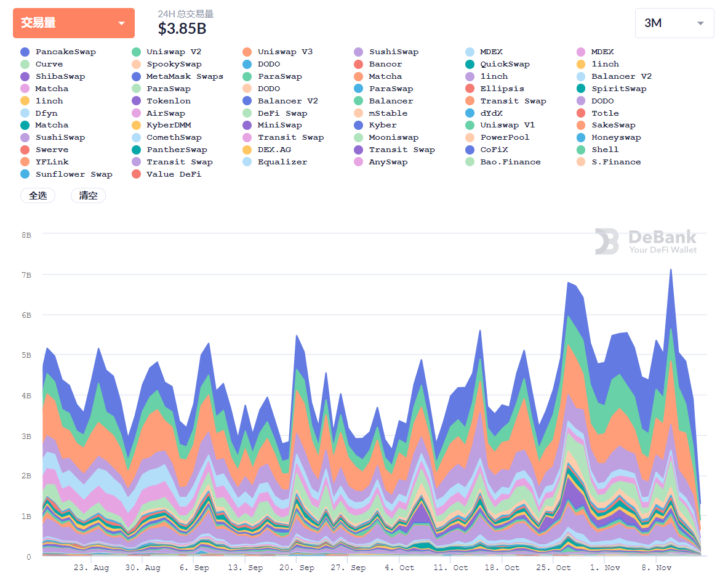Screen dimensions: 728x575
Task: Select the Balancer legend label in SushiSwap column
Action: point(391,101)
